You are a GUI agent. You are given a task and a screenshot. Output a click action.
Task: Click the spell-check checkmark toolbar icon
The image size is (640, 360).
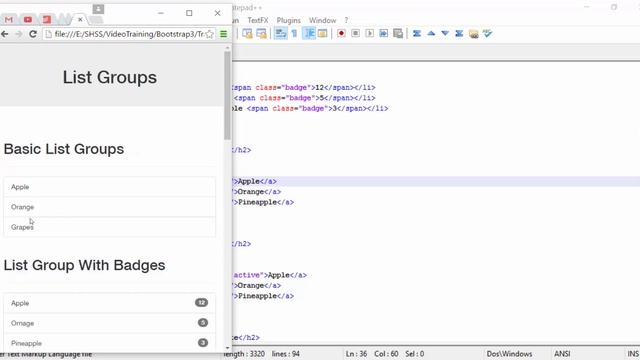click(x=488, y=33)
